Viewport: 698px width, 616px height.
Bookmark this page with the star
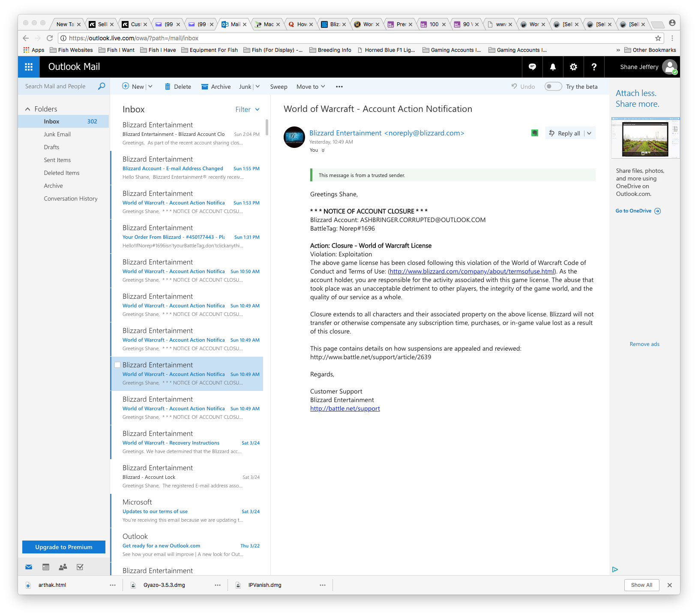point(658,38)
